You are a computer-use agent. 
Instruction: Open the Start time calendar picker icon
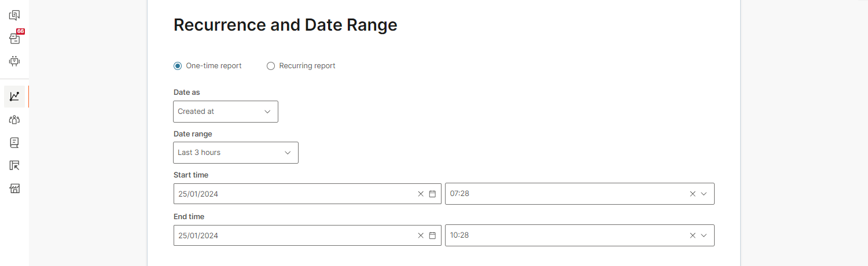point(432,194)
